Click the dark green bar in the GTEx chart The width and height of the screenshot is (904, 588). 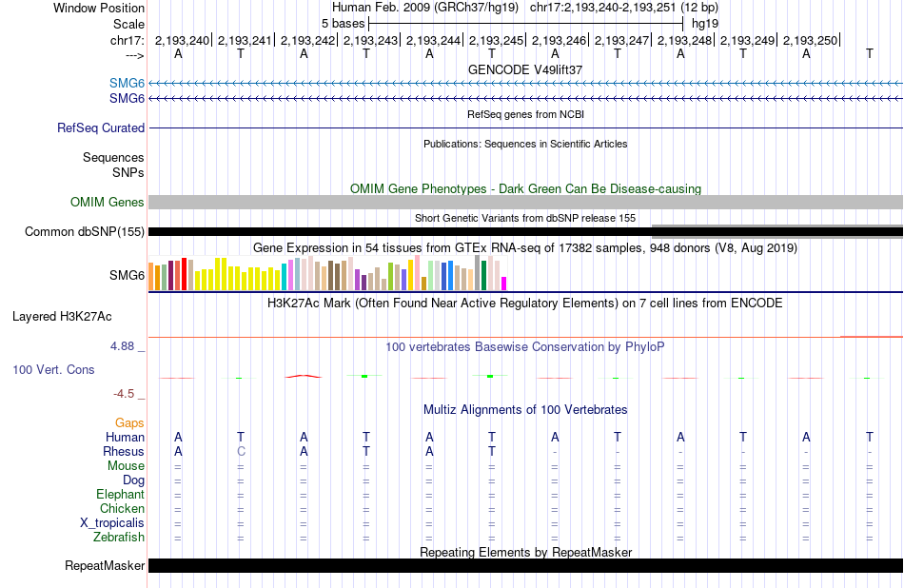(x=483, y=276)
